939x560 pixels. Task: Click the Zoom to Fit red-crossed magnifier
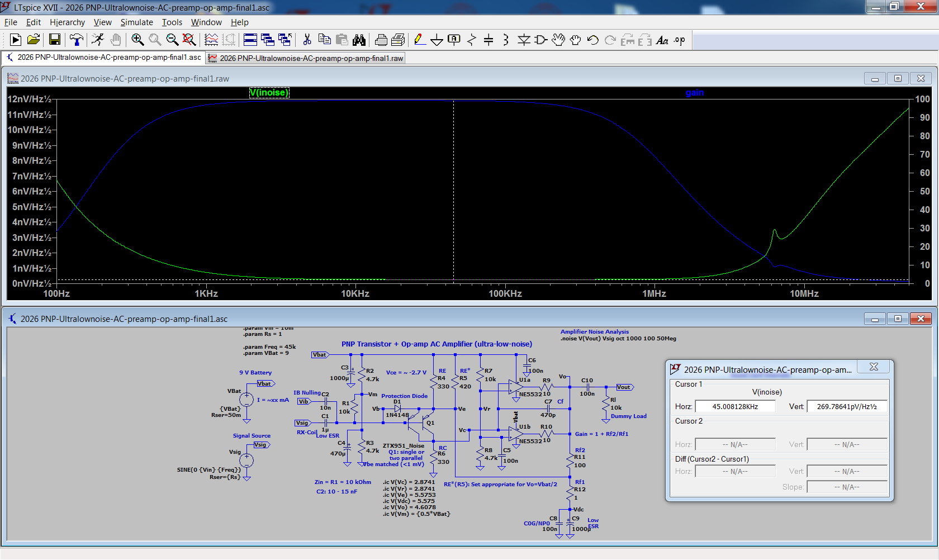[x=189, y=40]
